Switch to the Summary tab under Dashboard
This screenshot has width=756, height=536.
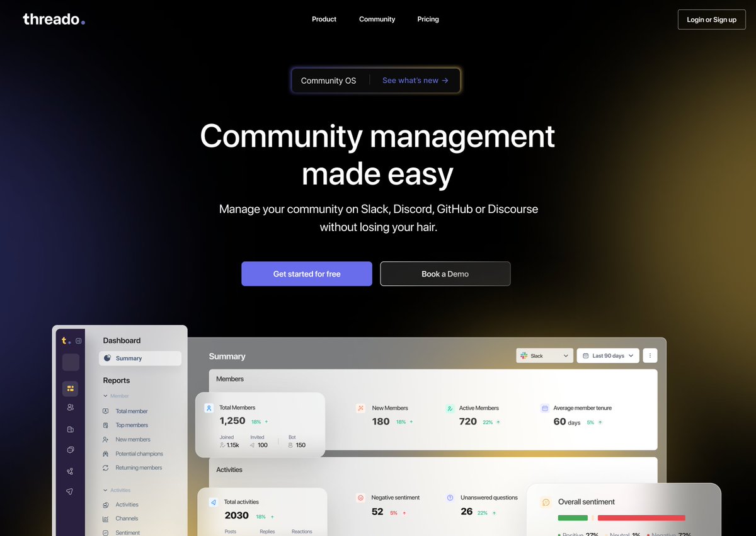click(140, 358)
